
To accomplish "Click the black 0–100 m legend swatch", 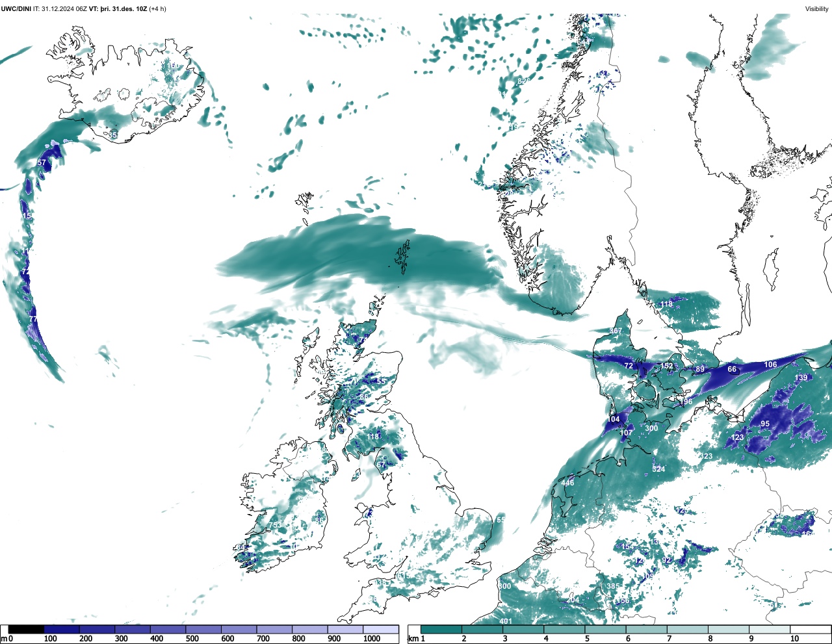I will coord(26,629).
